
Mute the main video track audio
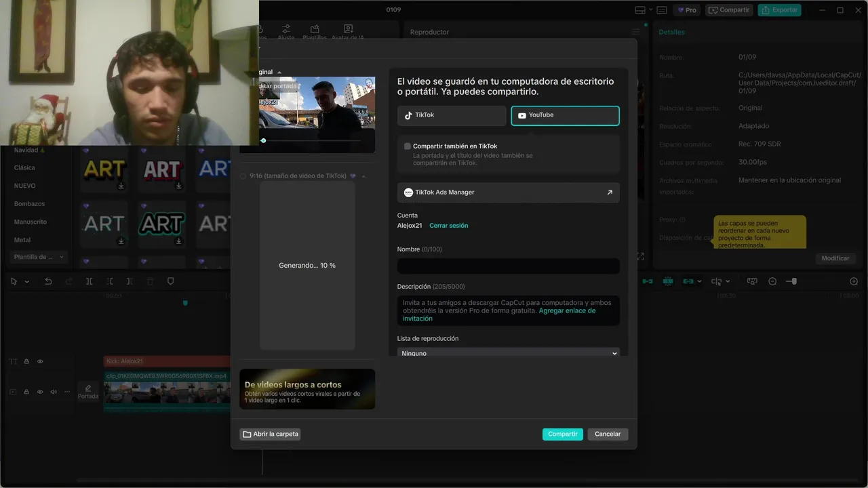54,392
